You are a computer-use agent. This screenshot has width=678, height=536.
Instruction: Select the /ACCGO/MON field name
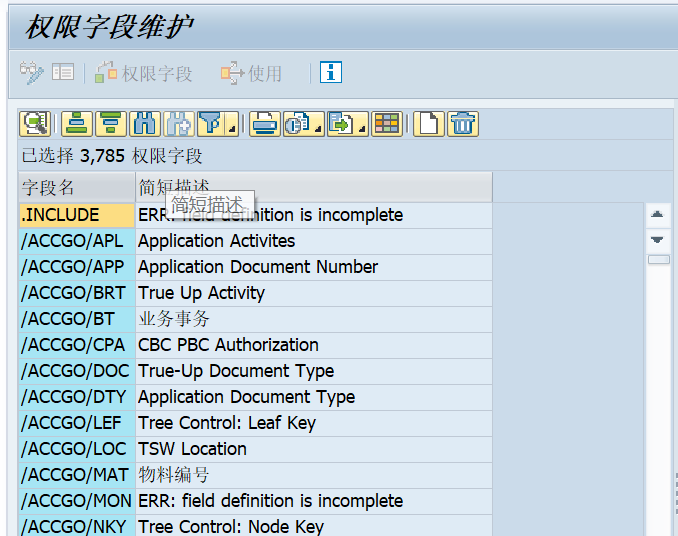click(77, 501)
